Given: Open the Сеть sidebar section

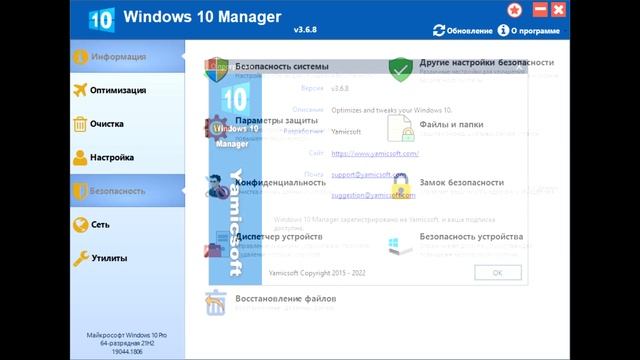Looking at the screenshot, I should (x=127, y=224).
